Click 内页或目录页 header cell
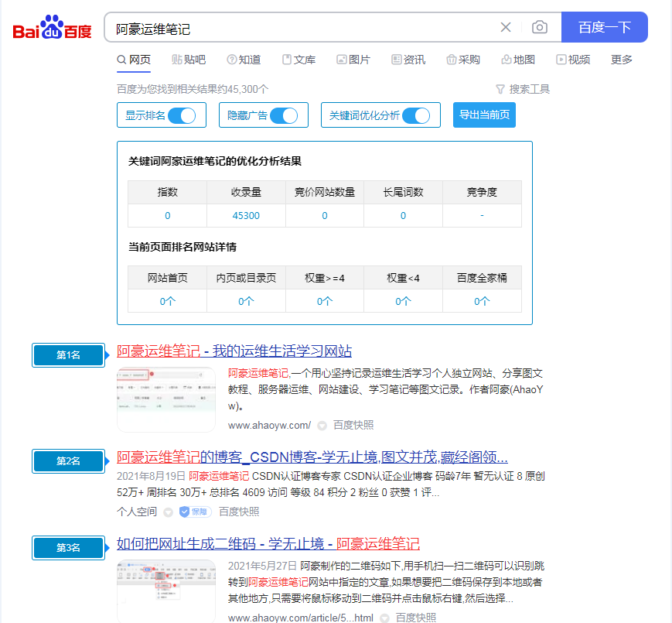This screenshot has width=672, height=623. [x=246, y=278]
